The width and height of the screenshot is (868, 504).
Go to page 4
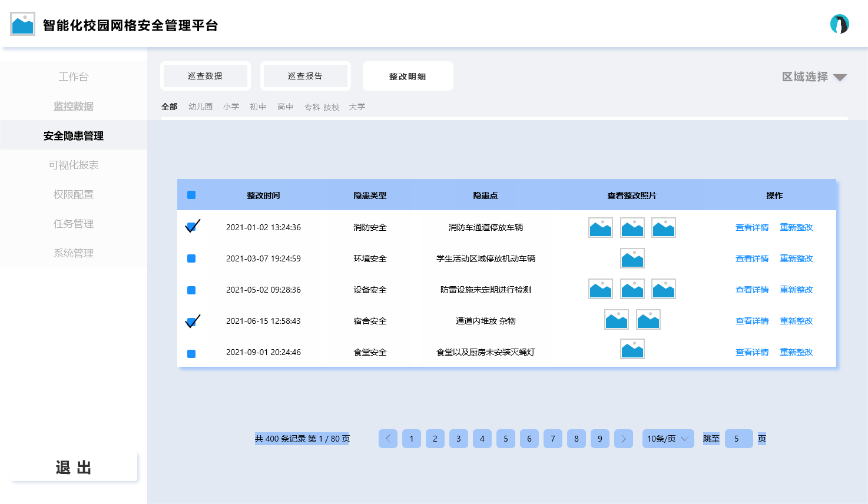[x=482, y=439]
